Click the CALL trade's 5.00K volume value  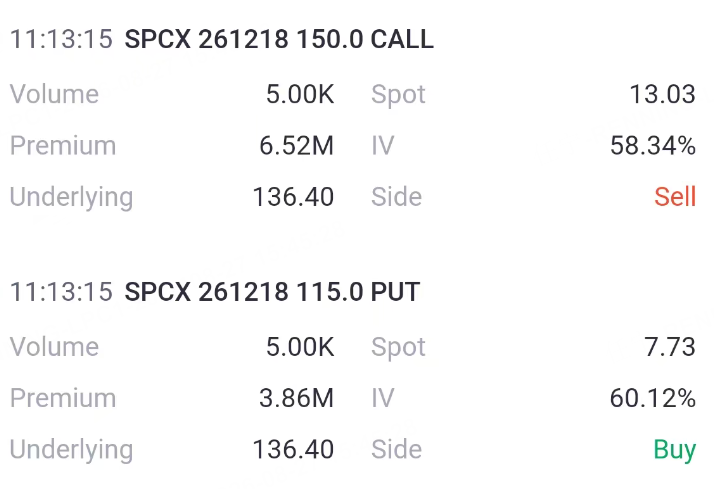[x=300, y=95]
